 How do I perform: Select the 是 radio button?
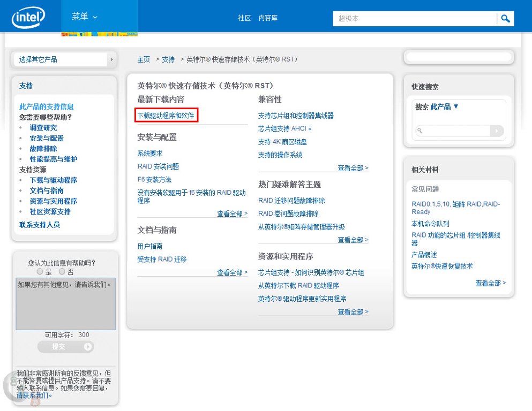click(x=40, y=272)
